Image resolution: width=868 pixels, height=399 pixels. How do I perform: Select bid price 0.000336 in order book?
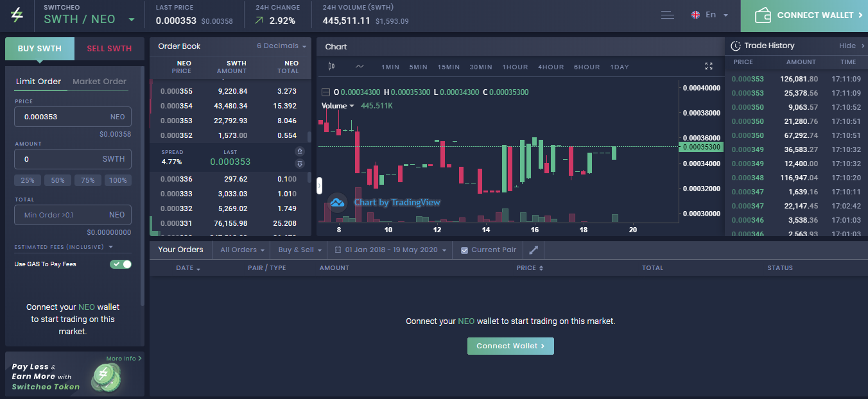[x=177, y=179]
